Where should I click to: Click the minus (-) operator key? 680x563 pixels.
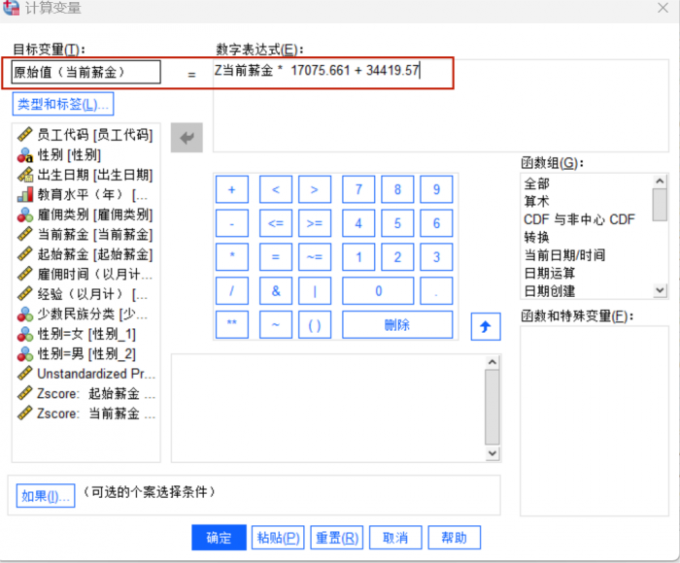click(x=232, y=223)
